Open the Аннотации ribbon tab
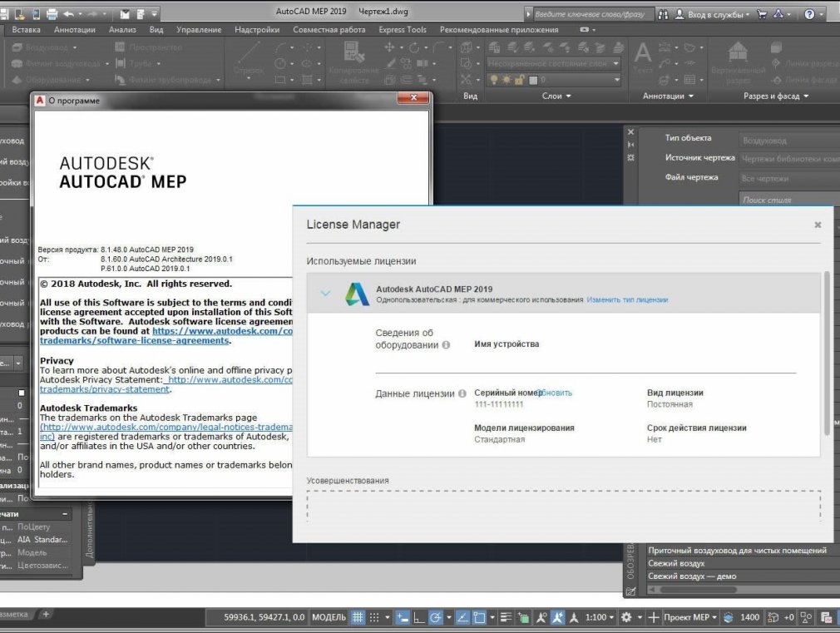Screen dimensions: 840x633 pyautogui.click(x=75, y=30)
